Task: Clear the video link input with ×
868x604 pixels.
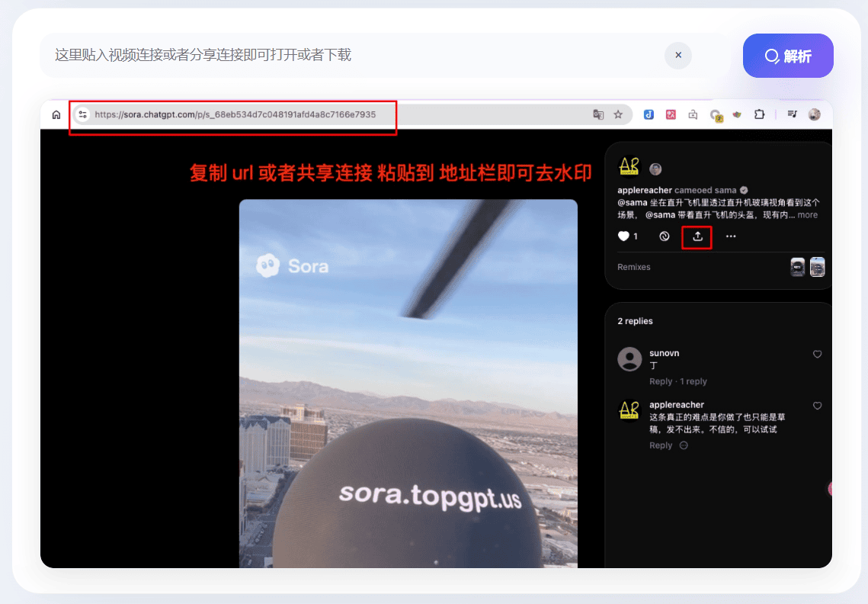Action: [x=678, y=56]
